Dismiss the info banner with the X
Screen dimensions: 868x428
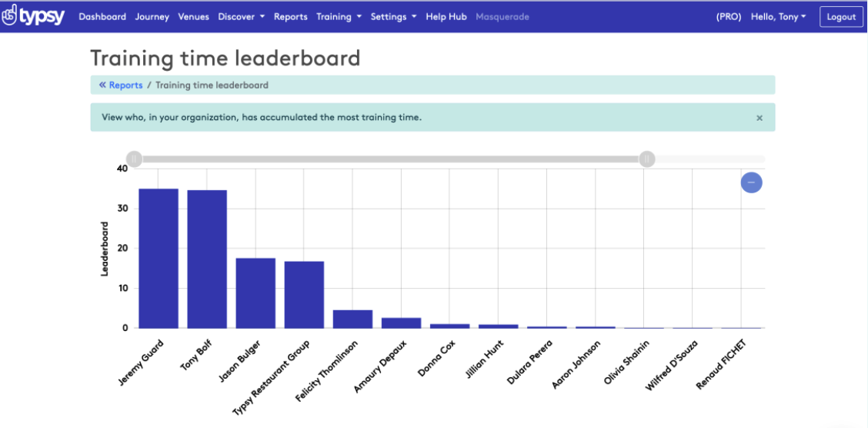click(759, 118)
